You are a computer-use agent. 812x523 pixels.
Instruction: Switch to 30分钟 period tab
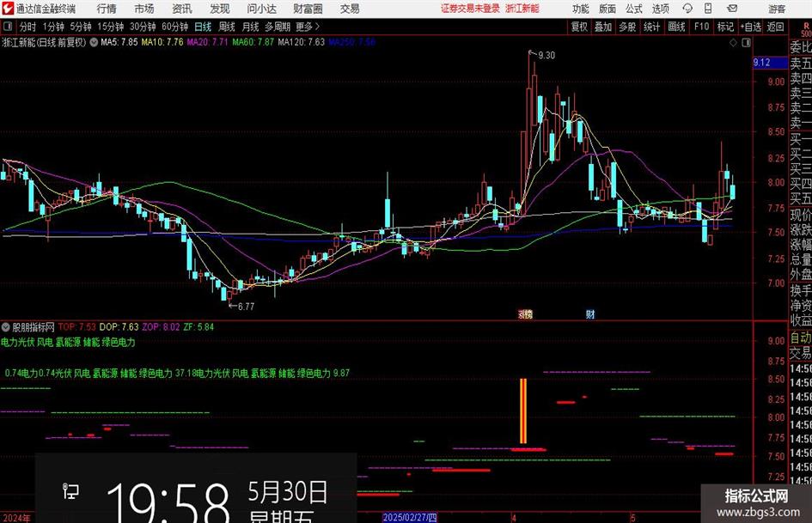[143, 27]
